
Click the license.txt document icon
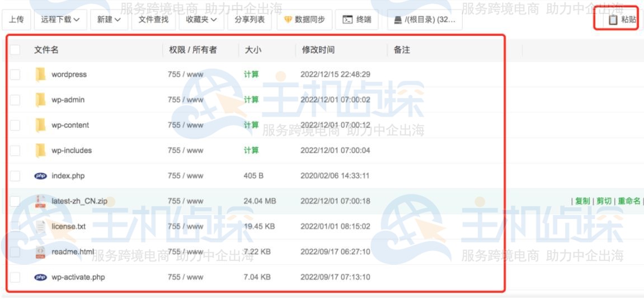(40, 226)
